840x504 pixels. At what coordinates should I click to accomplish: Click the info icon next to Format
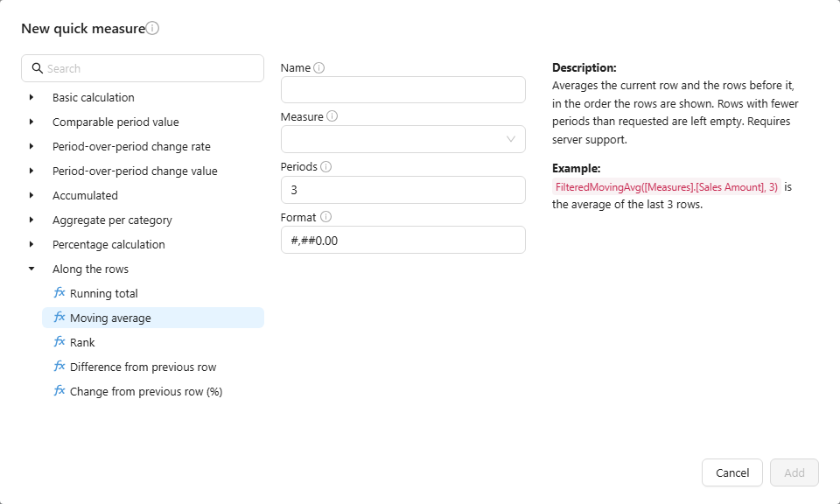[325, 217]
